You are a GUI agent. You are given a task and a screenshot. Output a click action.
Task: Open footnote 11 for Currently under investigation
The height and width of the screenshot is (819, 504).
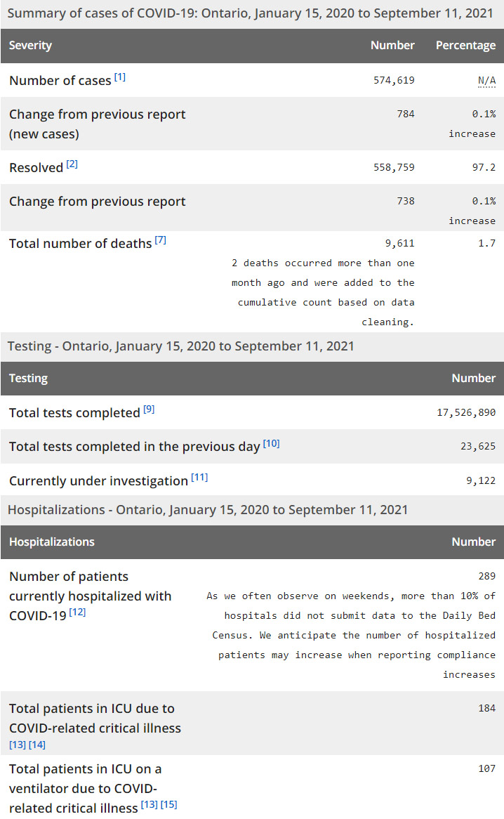click(x=199, y=478)
